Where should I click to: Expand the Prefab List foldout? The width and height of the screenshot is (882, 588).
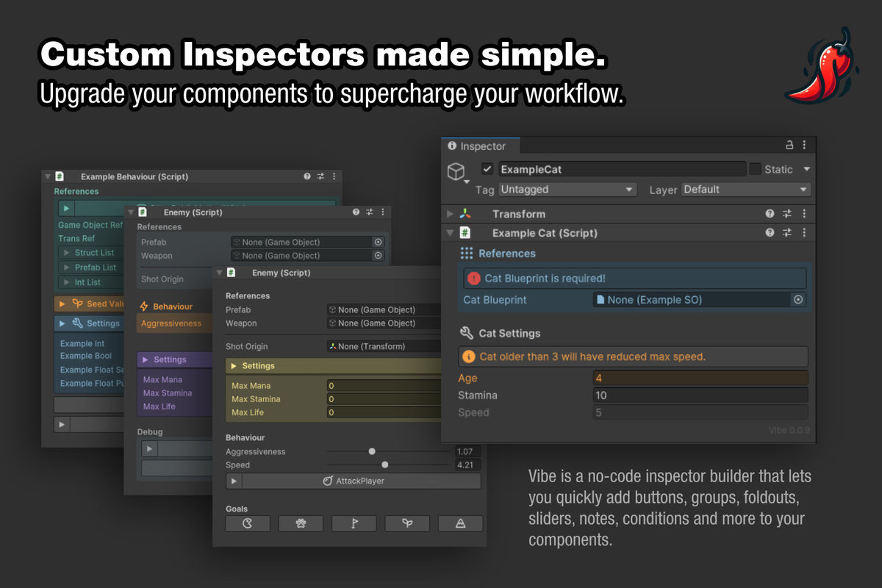pos(67,268)
